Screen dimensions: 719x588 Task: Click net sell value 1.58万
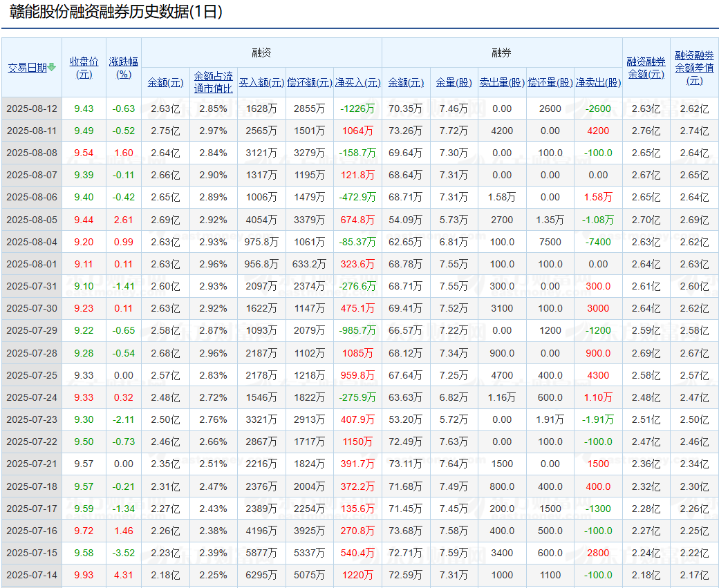[x=599, y=197]
